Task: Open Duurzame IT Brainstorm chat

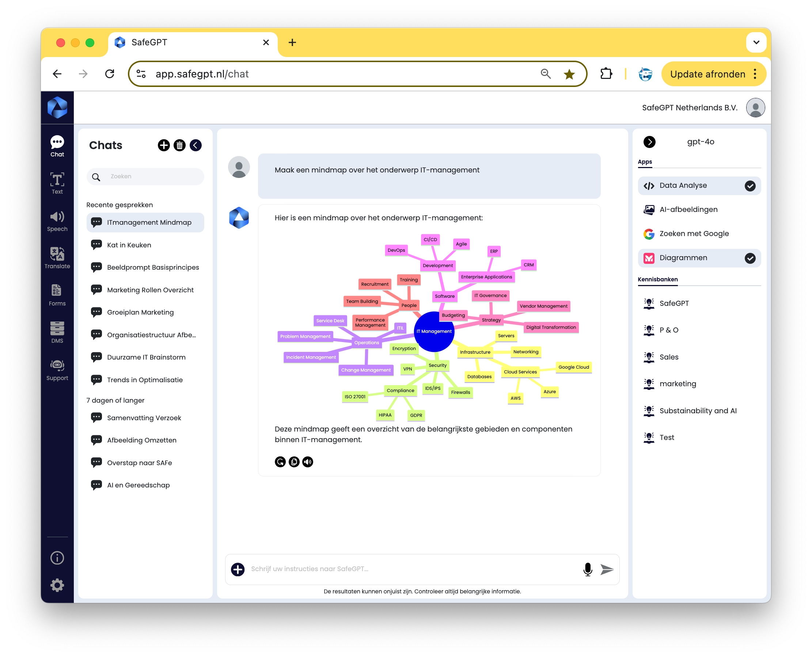Action: point(145,358)
